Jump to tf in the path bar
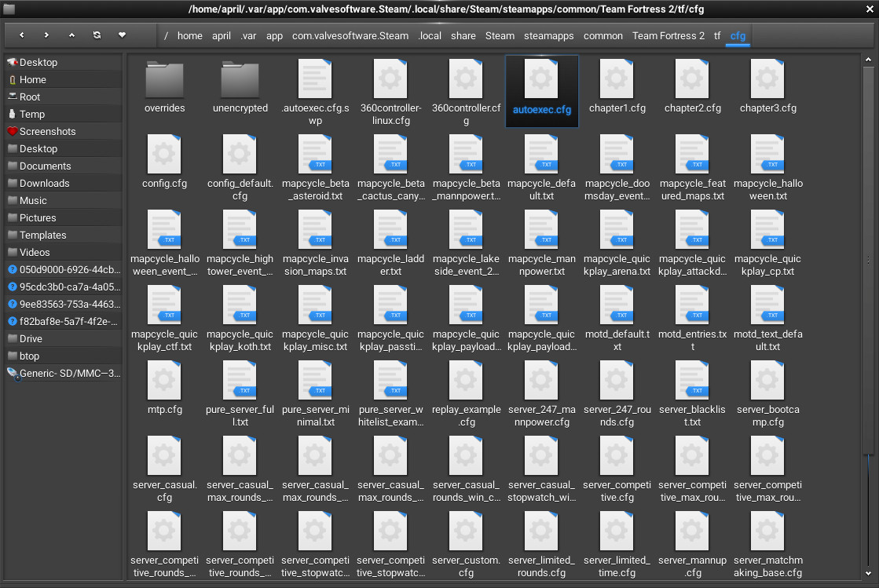 click(717, 36)
